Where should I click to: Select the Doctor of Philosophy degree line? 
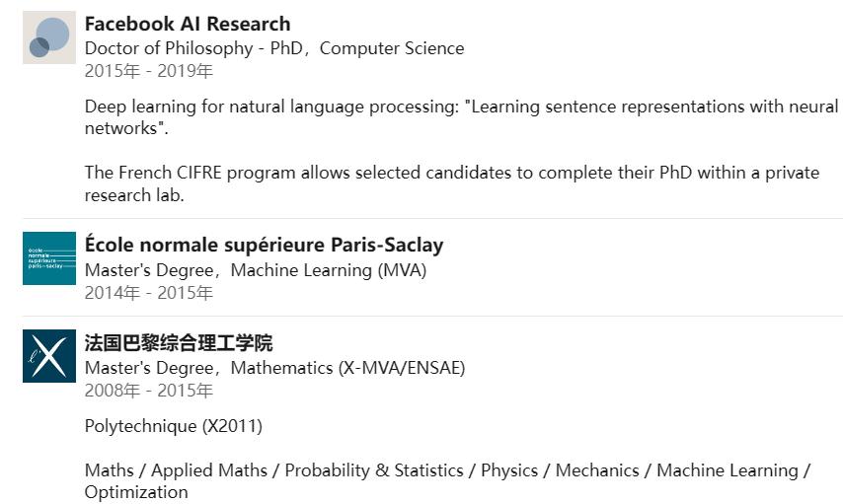(274, 48)
